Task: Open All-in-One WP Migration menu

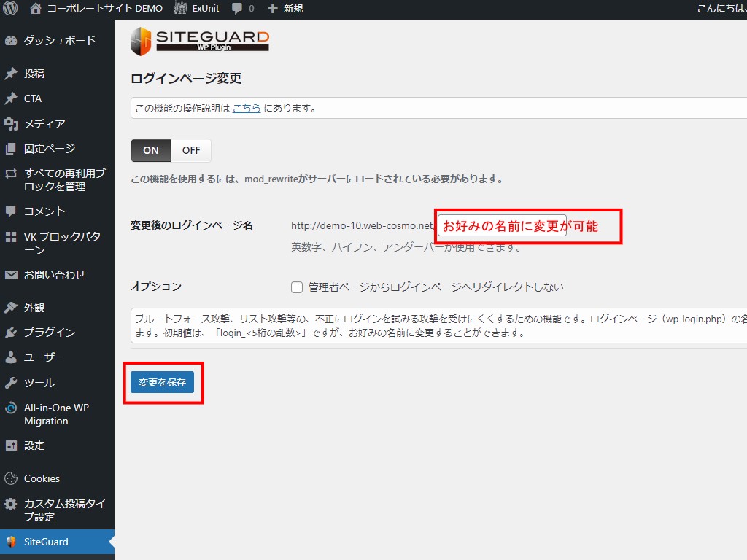Action: coord(56,414)
